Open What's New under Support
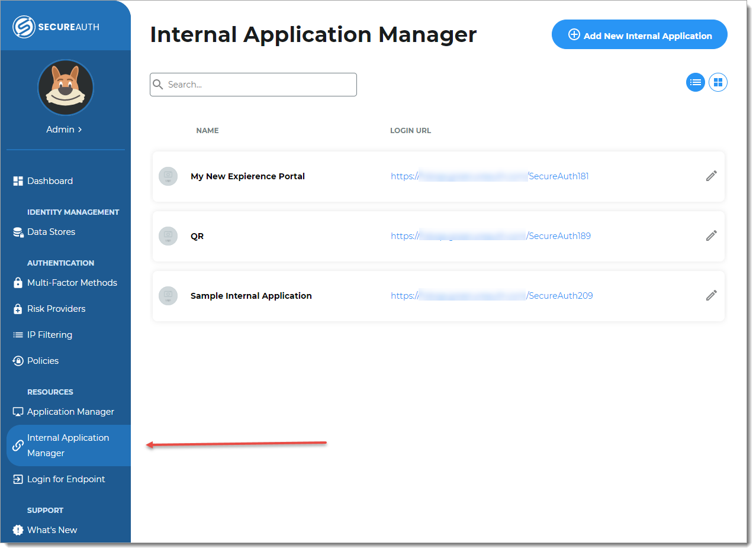Image resolution: width=756 pixels, height=552 pixels. point(51,530)
